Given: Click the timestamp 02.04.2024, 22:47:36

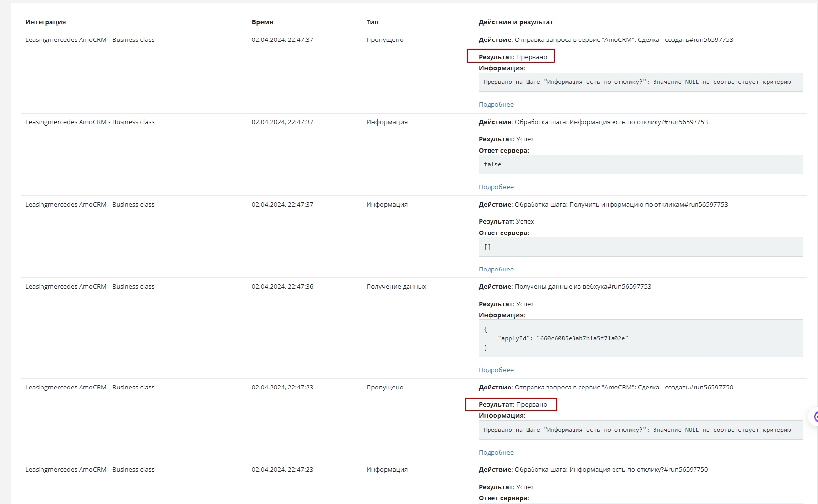Looking at the screenshot, I should (x=282, y=287).
